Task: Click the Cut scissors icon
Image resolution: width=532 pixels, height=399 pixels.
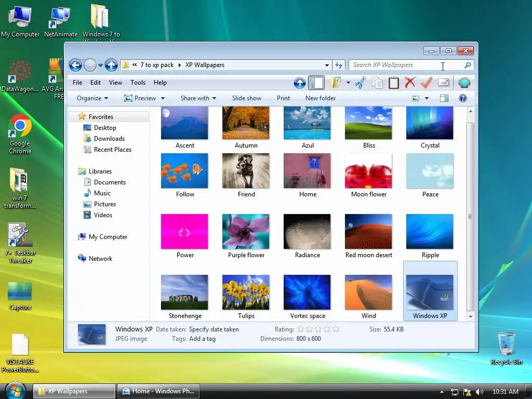Action: [361, 83]
